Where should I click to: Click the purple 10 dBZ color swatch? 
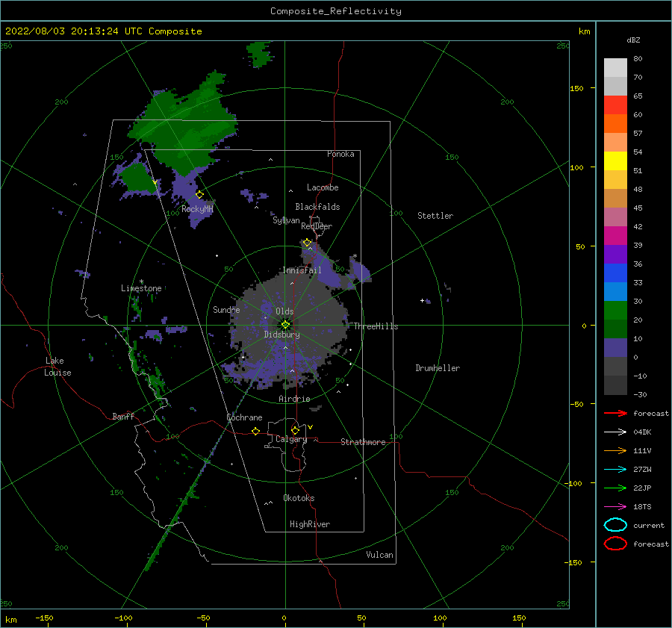pos(615,348)
